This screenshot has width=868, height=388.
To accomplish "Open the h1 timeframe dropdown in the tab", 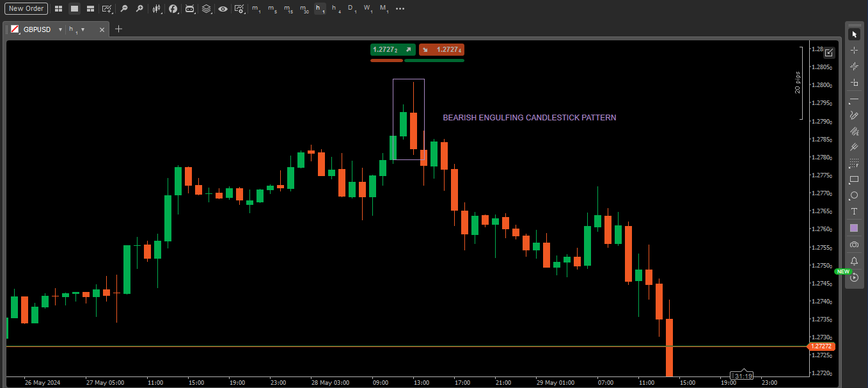I will coord(83,29).
